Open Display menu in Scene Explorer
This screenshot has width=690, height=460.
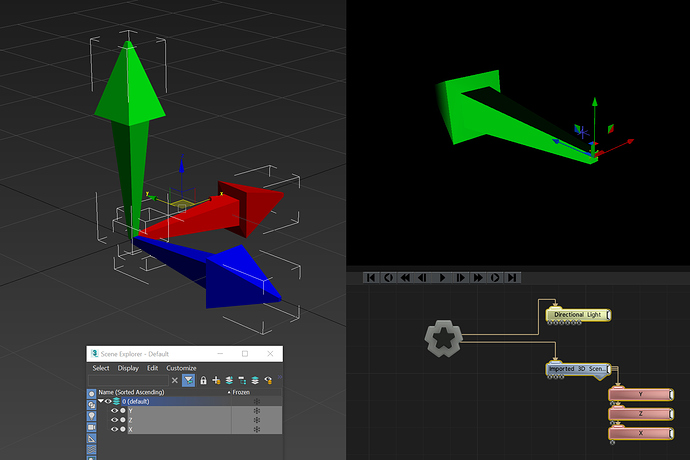point(128,368)
